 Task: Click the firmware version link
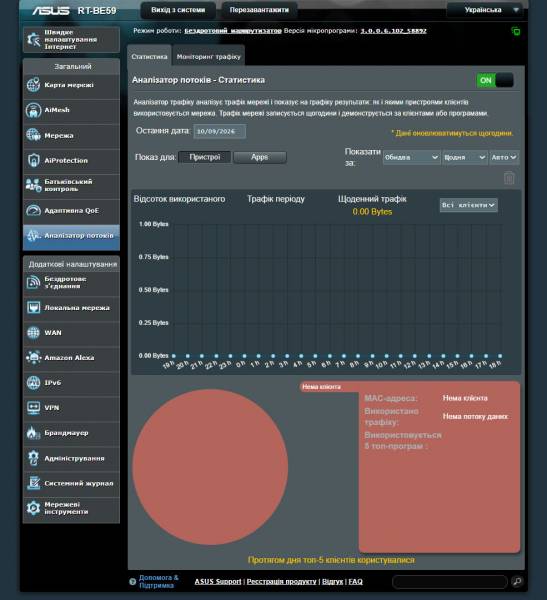(x=394, y=31)
